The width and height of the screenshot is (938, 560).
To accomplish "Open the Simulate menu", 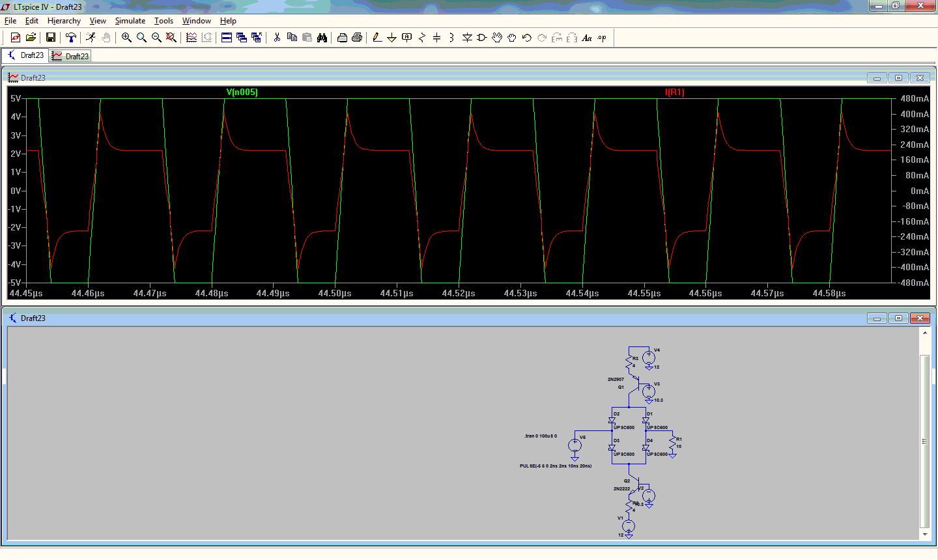I will click(130, 21).
